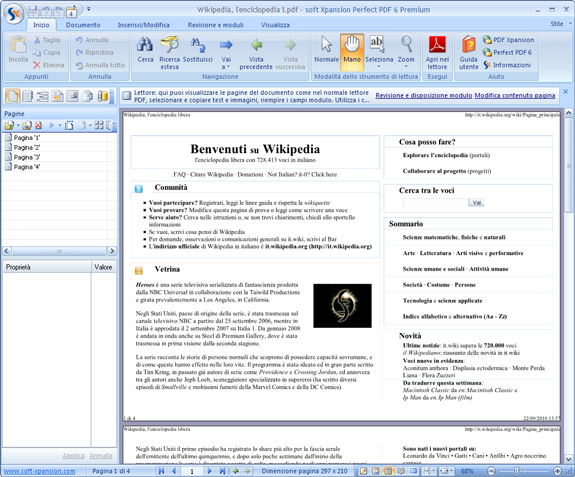Select the Pages panel view icon
The width and height of the screenshot is (575, 477).
click(12, 96)
